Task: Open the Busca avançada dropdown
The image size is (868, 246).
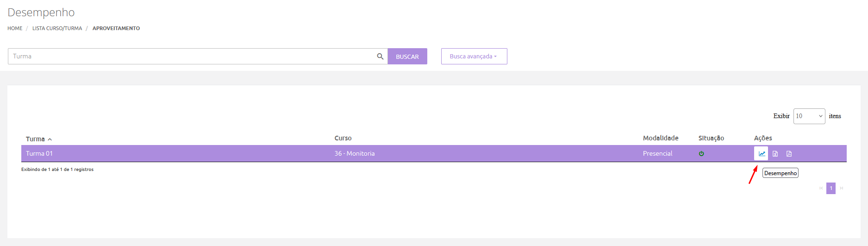Action: click(474, 57)
